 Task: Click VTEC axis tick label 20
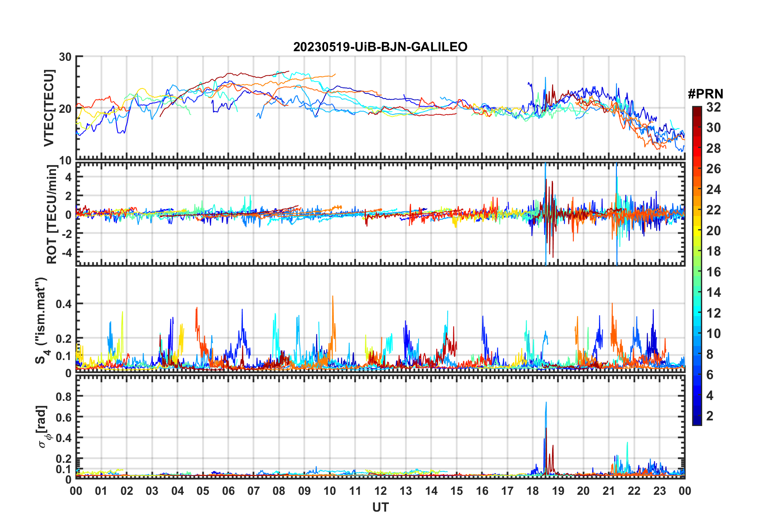pos(65,108)
